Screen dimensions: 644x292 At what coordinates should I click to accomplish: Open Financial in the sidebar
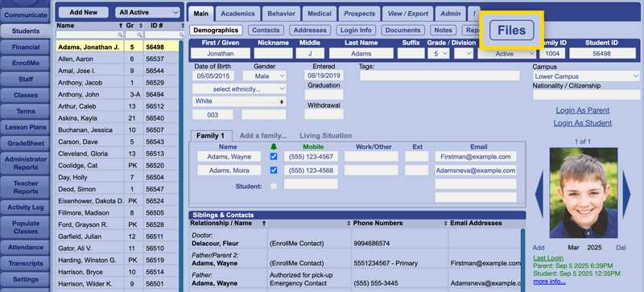(26, 47)
